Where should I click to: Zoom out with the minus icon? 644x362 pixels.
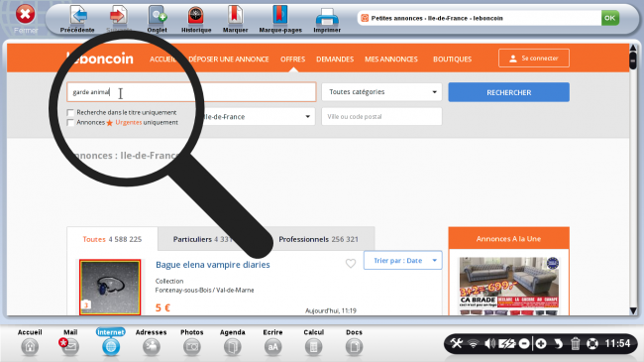pos(524,343)
